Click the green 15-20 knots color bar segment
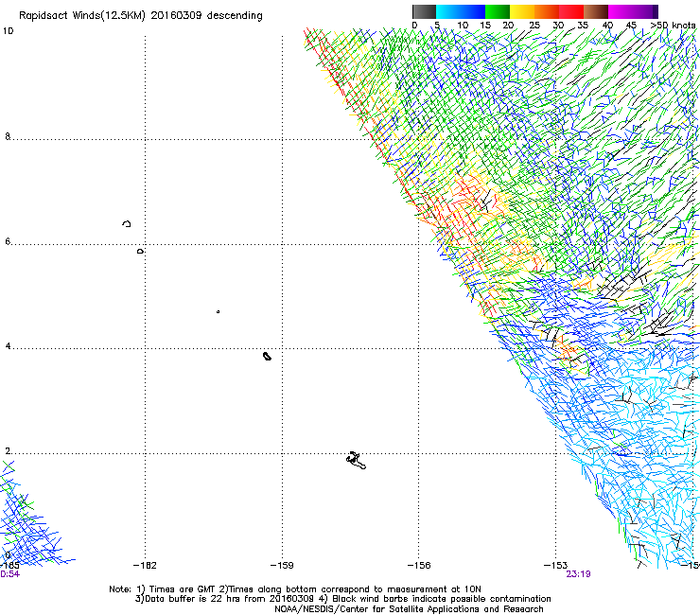The height and width of the screenshot is (615, 700). point(498,11)
